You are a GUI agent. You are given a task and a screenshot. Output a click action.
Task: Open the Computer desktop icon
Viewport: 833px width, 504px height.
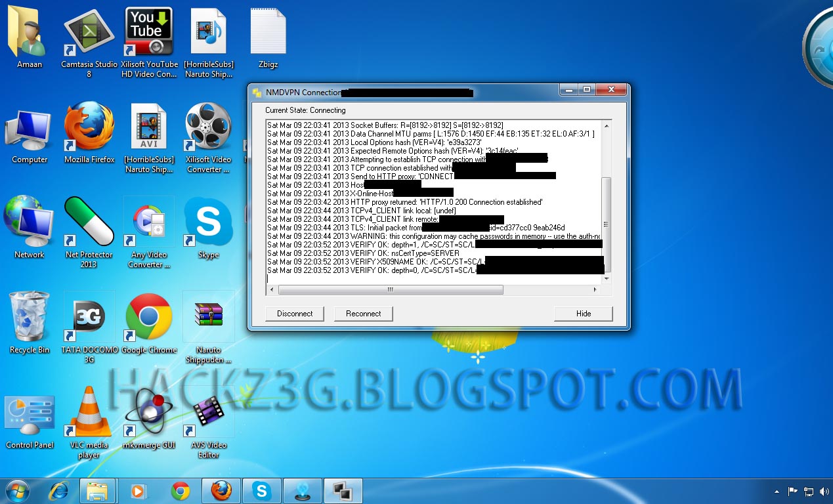tap(30, 135)
